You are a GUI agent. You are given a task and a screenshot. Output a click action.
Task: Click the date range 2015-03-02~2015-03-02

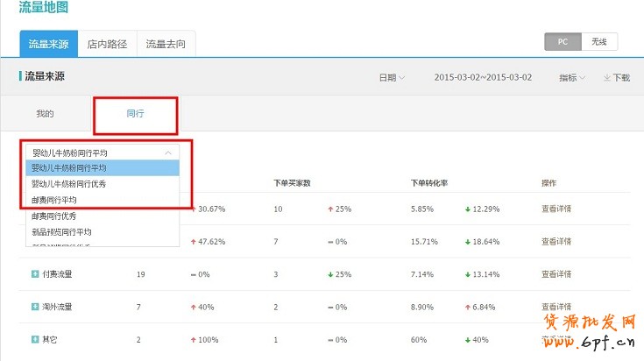coord(483,78)
